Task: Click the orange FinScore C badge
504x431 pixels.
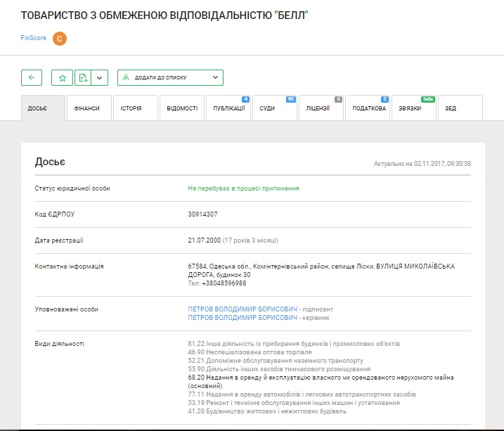Action: [60, 38]
